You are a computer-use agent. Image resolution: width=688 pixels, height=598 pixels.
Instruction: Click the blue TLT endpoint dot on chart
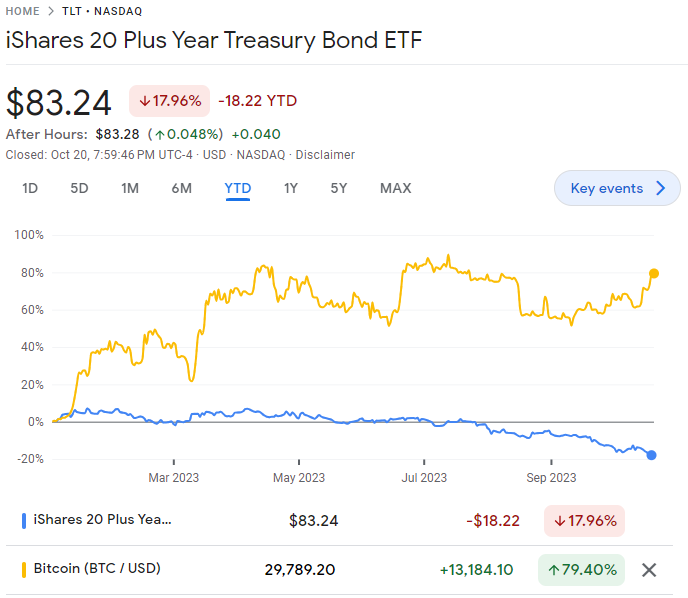pyautogui.click(x=652, y=455)
